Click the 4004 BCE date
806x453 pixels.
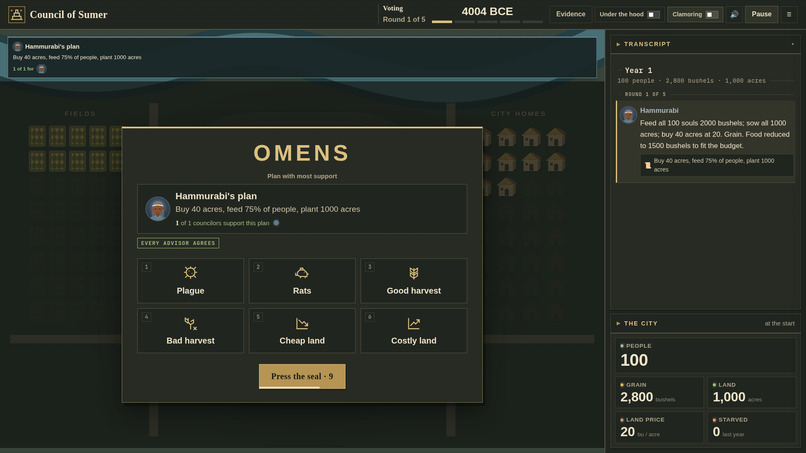(487, 11)
